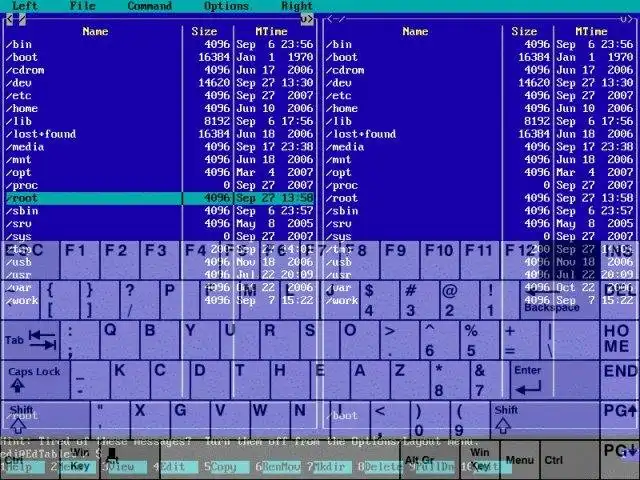Select /etc in the left panel
This screenshot has width=640, height=480.
coord(19,96)
